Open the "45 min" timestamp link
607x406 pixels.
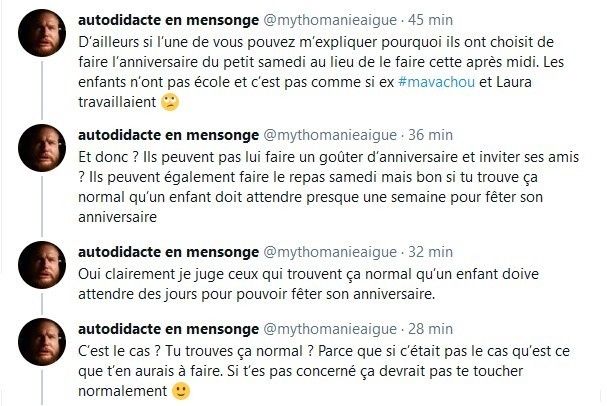click(x=432, y=19)
